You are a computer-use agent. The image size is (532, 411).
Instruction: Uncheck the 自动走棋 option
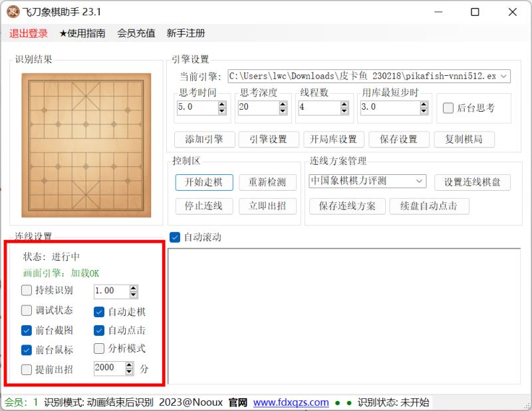coord(99,311)
